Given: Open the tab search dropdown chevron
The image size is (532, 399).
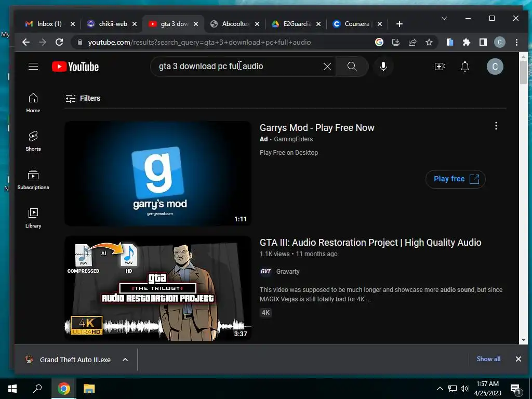Looking at the screenshot, I should coord(444,18).
